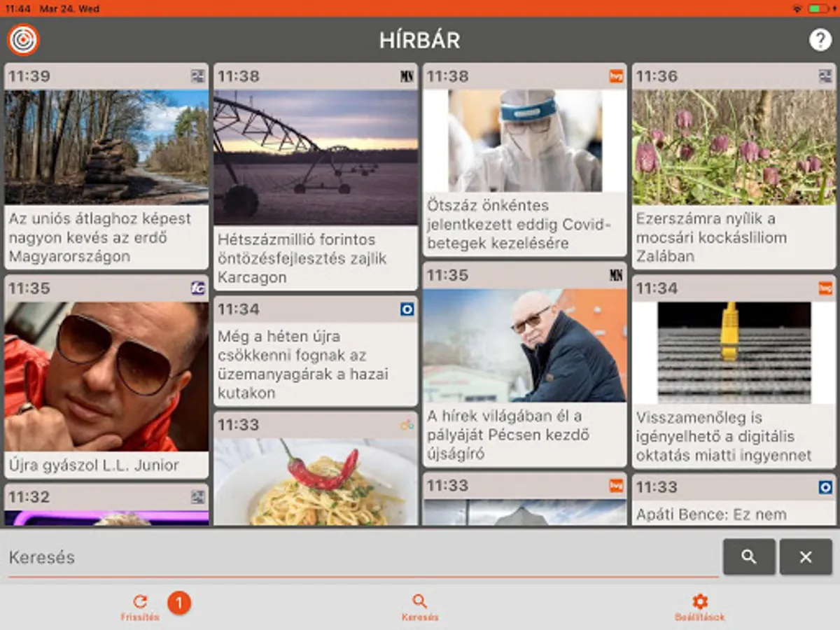Screen dimensions: 840x630
Task: Click source icon on 11:36 kockásliliom article
Action: coord(825,76)
